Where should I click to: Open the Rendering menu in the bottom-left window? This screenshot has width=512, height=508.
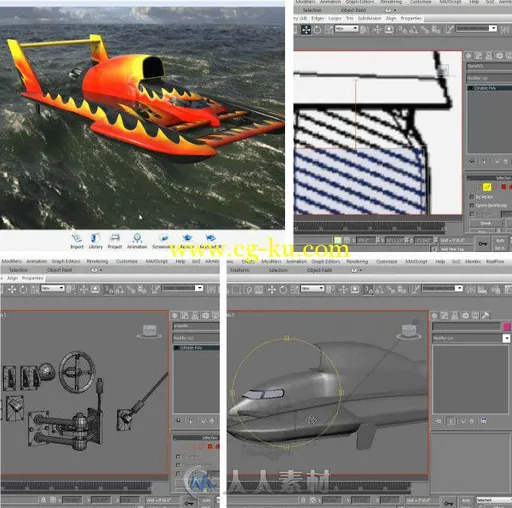point(97,261)
